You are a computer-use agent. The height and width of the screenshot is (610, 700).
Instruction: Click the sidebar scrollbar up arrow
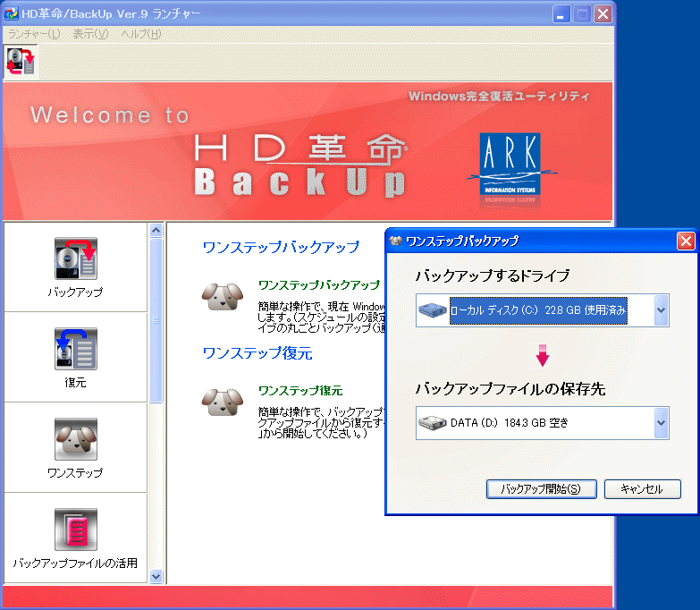(156, 231)
